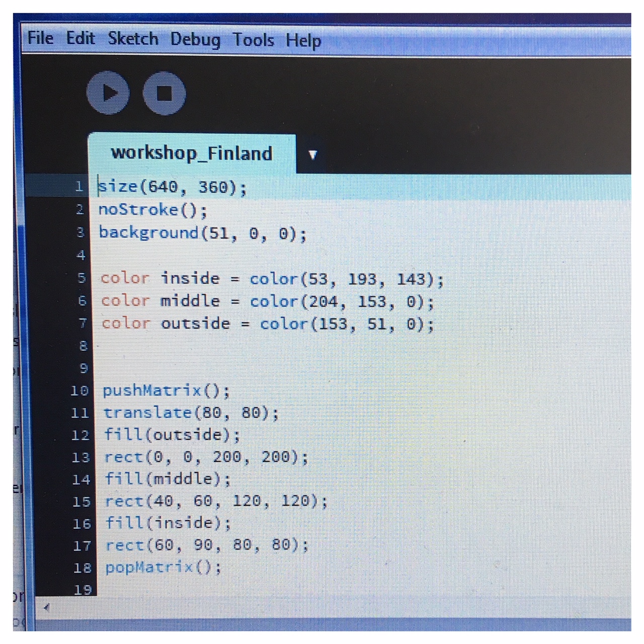Click the color inside declaration line
Screen dimensions: 644x644
coord(272,279)
